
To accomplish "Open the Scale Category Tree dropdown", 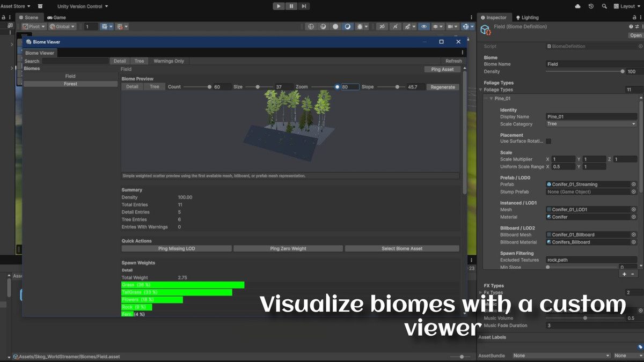I will click(591, 124).
